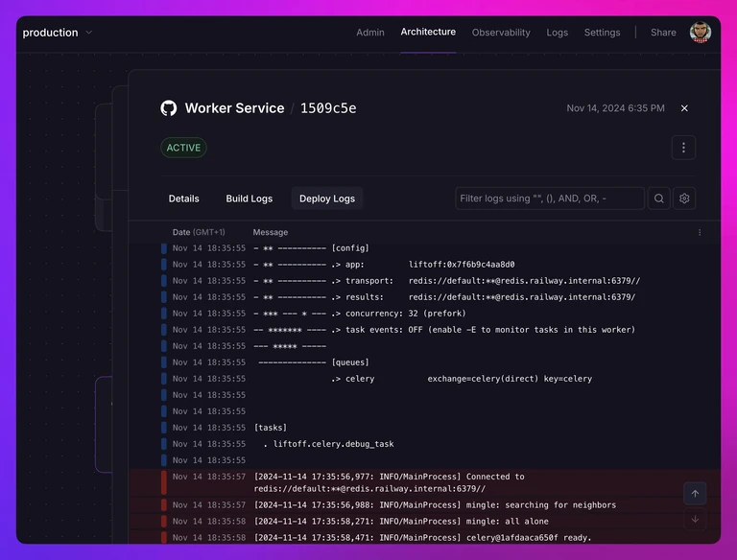Select the exchange=celery(direct) log line
Viewport: 737px width, 560px height.
point(424,379)
